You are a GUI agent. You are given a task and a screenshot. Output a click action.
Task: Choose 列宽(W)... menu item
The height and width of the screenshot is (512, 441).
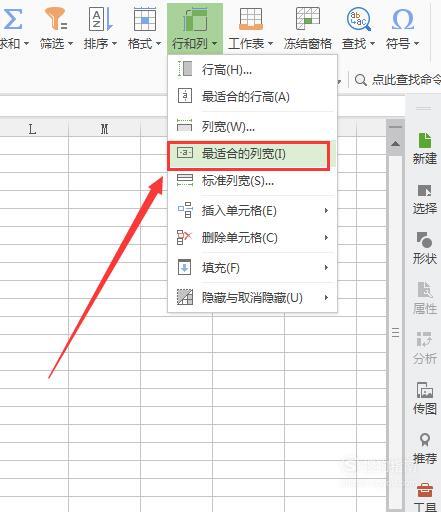click(252, 126)
